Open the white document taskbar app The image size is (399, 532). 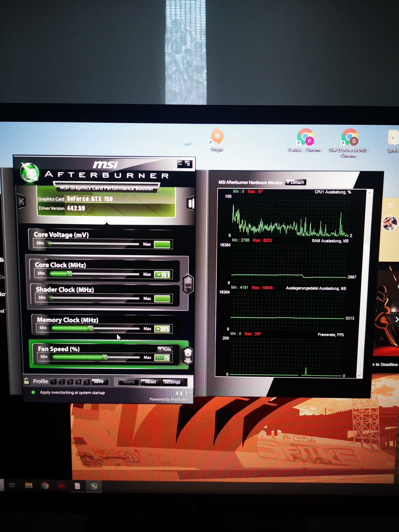(x=77, y=486)
